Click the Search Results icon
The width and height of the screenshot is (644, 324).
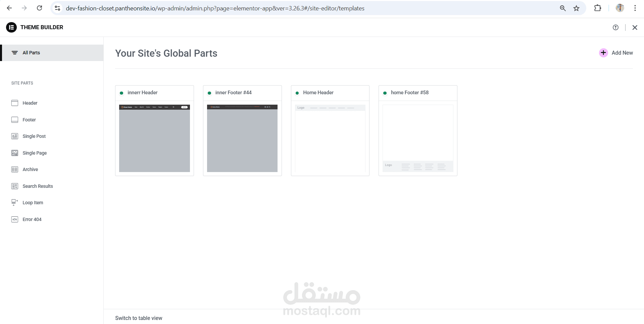point(15,186)
